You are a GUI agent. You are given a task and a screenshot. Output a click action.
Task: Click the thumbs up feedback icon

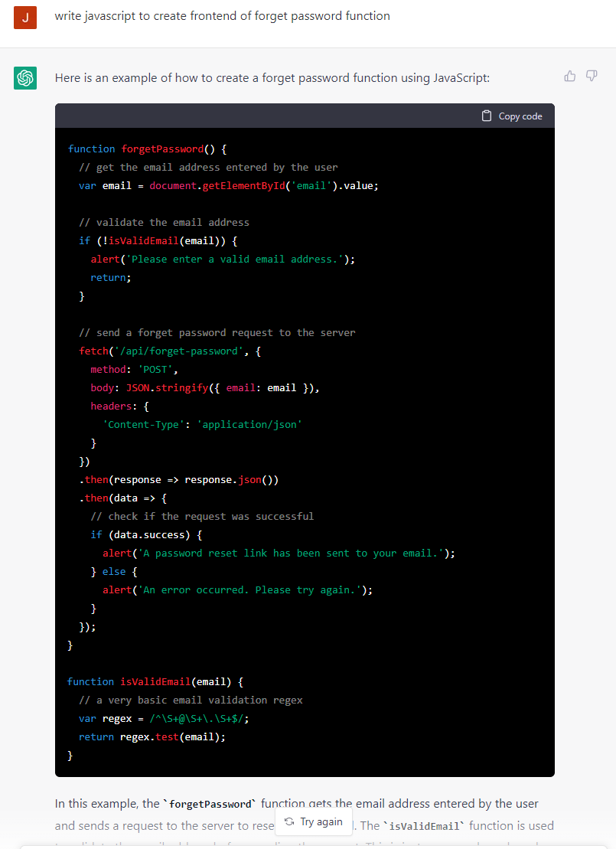point(570,76)
